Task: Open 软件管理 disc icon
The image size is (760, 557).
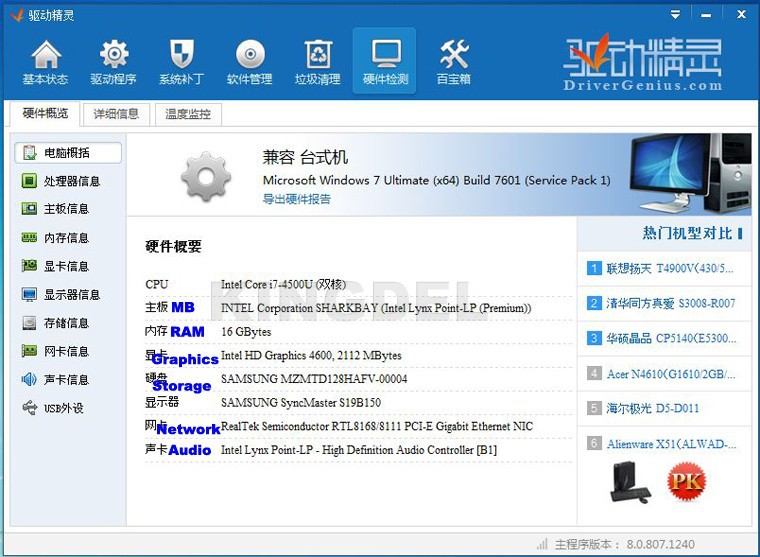Action: [x=249, y=61]
